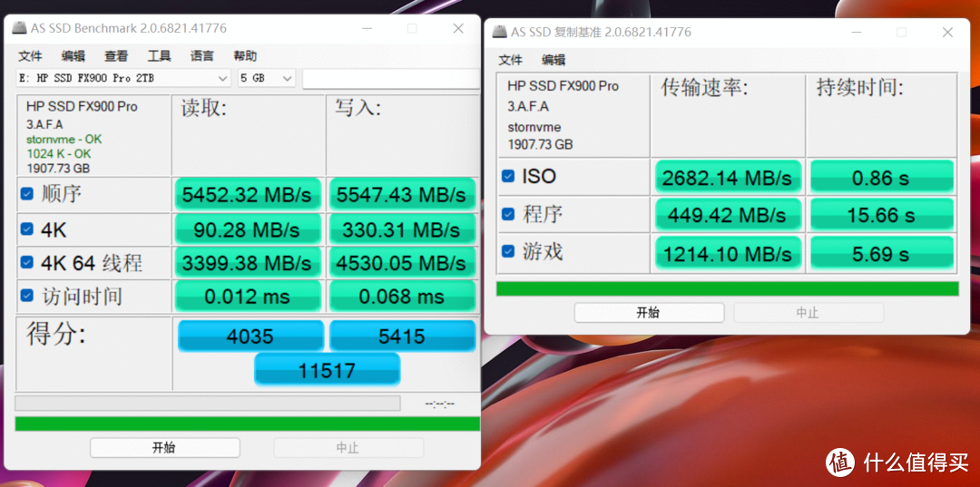Open the 5 GB test size dropdown
This screenshot has width=980, height=487.
[267, 78]
